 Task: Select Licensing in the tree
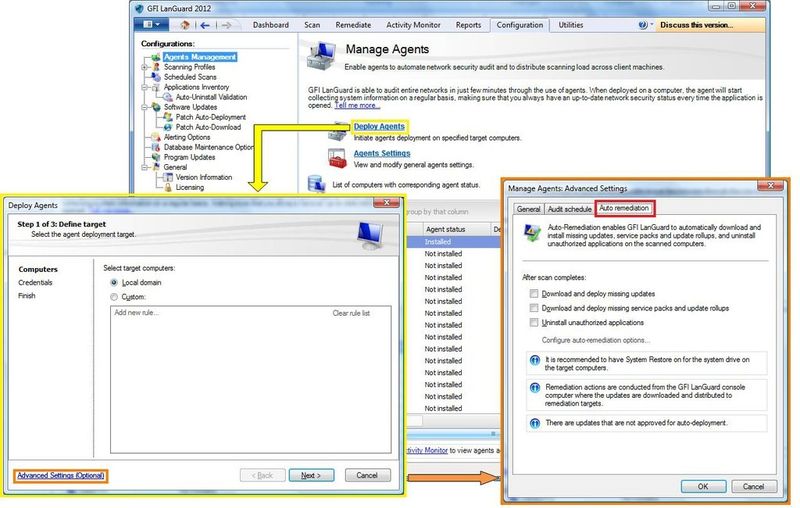tap(190, 187)
